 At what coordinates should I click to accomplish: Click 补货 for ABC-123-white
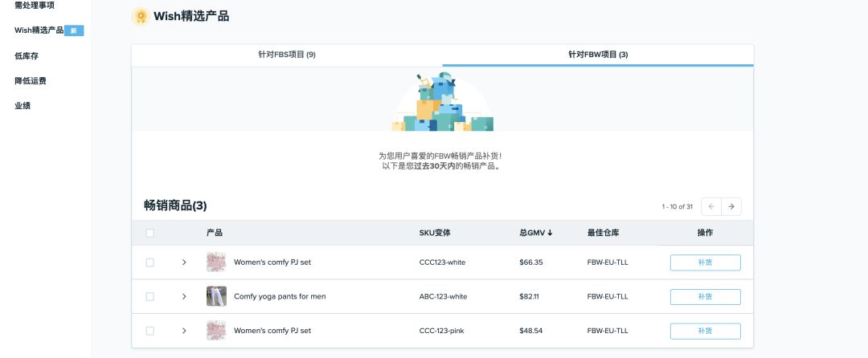pyautogui.click(x=706, y=297)
